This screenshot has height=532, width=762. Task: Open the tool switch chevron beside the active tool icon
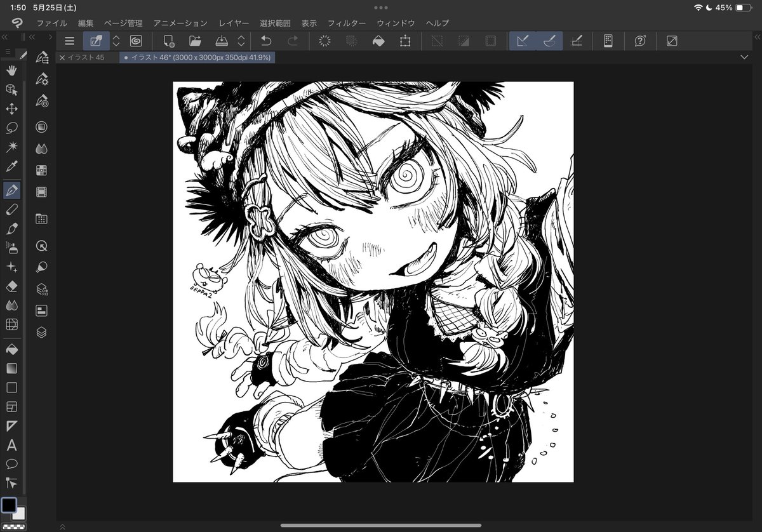[116, 41]
